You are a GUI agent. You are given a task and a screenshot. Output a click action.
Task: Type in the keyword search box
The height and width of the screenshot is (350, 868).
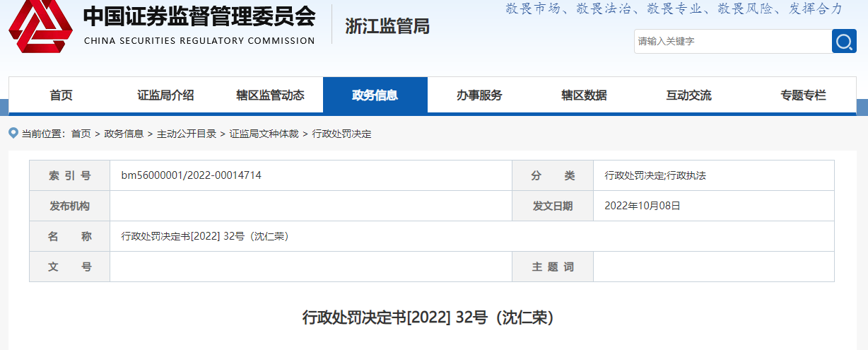[x=732, y=41]
